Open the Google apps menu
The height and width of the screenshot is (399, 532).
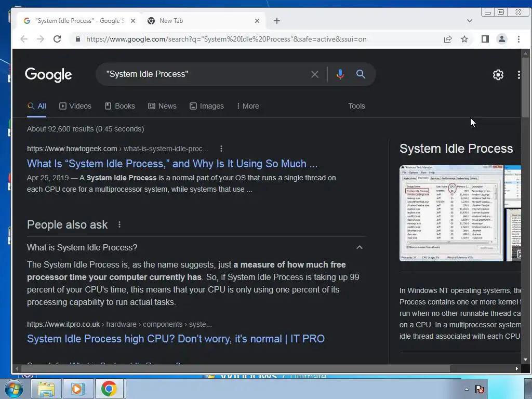[x=518, y=75]
